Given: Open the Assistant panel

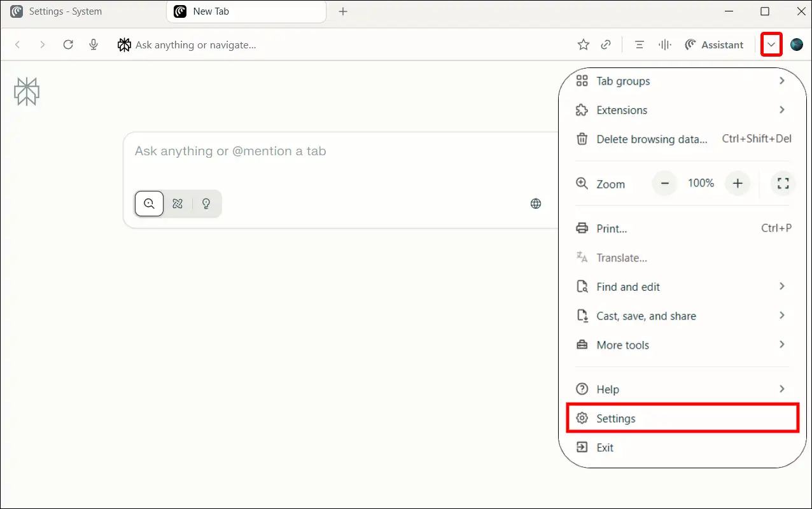Looking at the screenshot, I should (x=714, y=45).
